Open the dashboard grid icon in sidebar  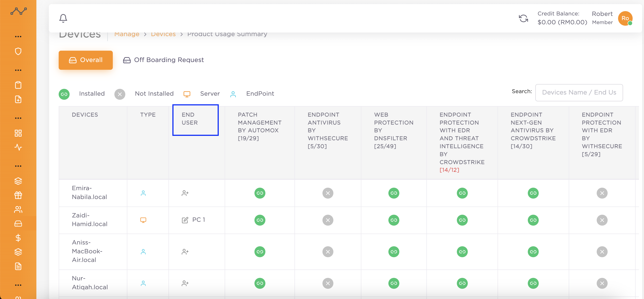coord(18,133)
